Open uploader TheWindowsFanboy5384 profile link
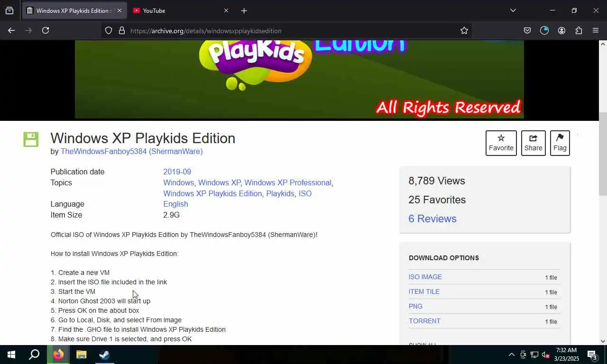The image size is (607, 364). click(131, 152)
